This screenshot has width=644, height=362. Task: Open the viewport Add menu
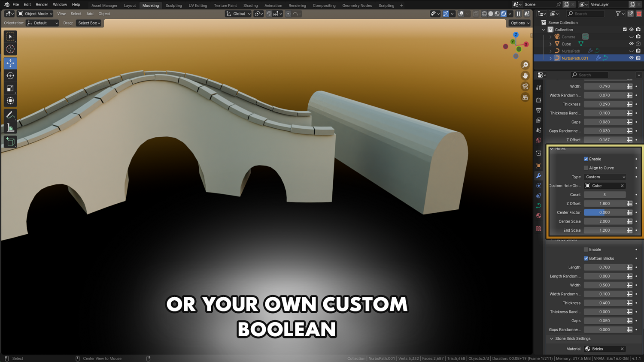coord(90,14)
